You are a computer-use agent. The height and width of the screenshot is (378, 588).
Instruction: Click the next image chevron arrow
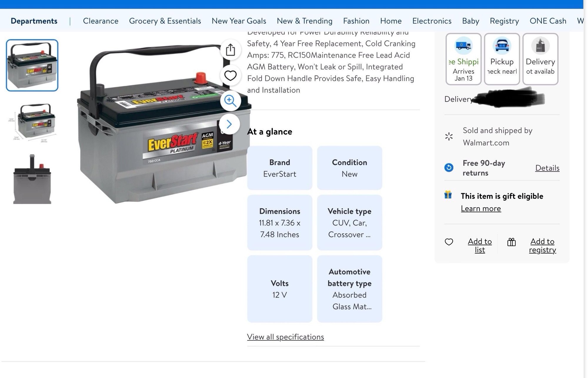click(x=229, y=124)
